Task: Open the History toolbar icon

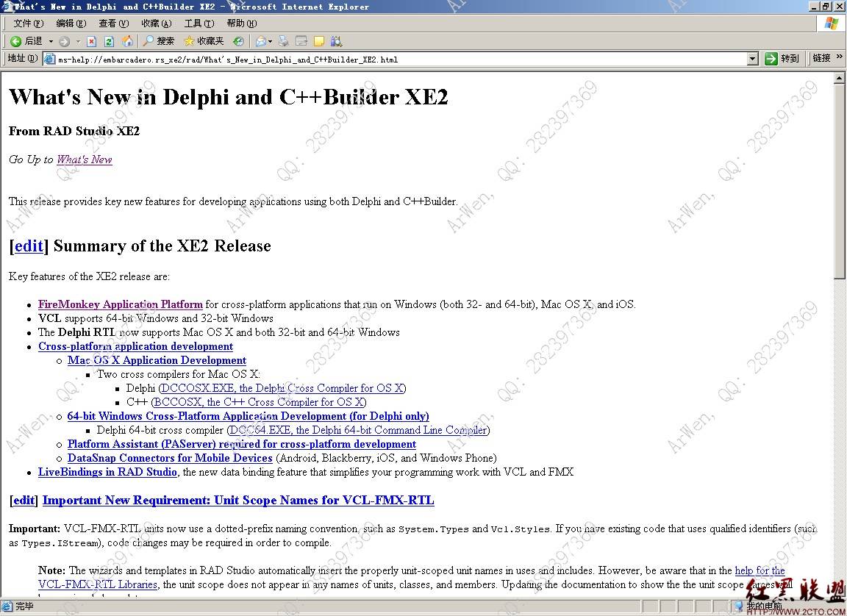Action: click(238, 41)
